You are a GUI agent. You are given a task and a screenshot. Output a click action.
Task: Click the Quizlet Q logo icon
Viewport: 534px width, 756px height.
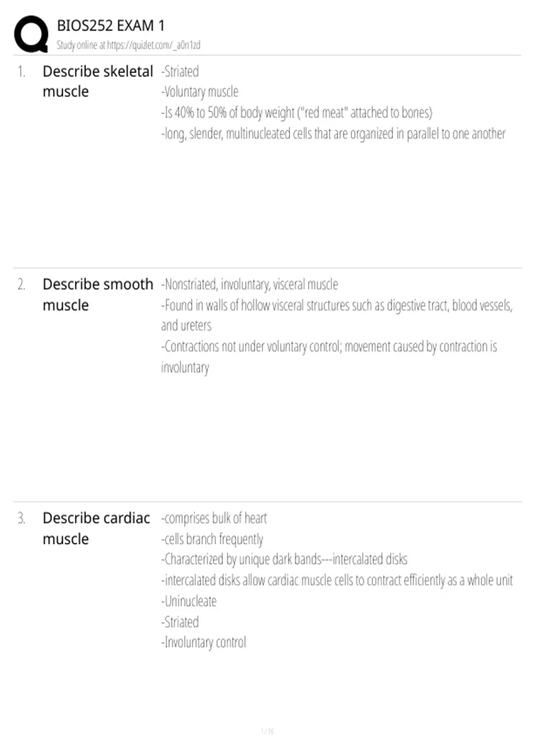31,34
